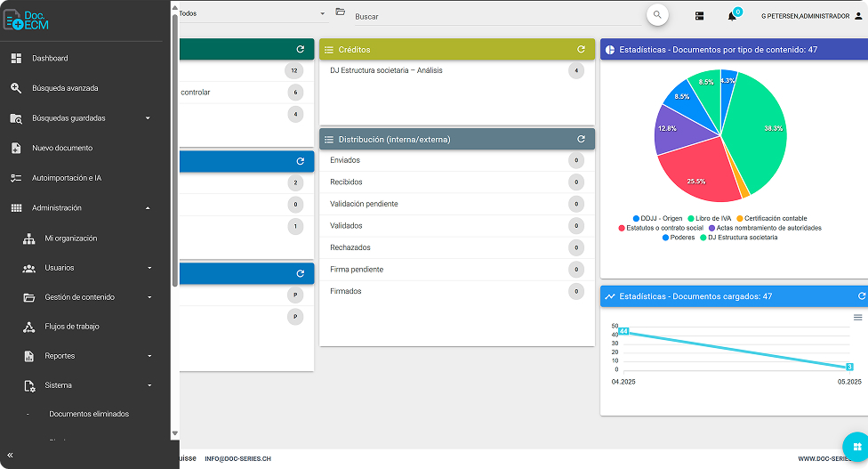Click the Validación pendiente row

[364, 204]
